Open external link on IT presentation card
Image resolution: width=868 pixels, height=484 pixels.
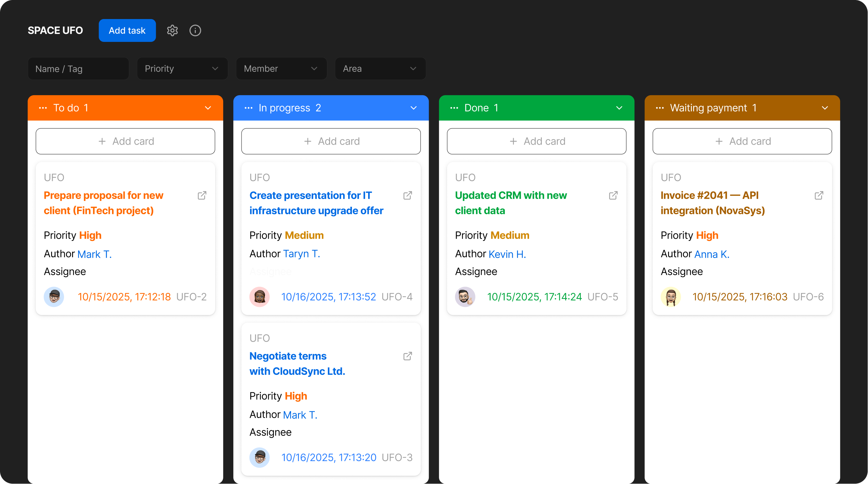pos(408,196)
